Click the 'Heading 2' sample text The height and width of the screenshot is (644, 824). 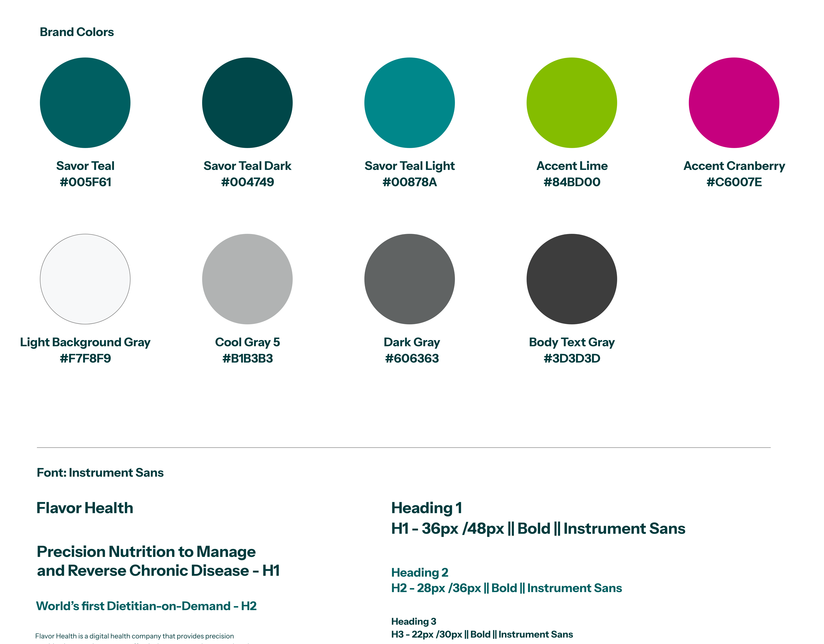pyautogui.click(x=420, y=573)
